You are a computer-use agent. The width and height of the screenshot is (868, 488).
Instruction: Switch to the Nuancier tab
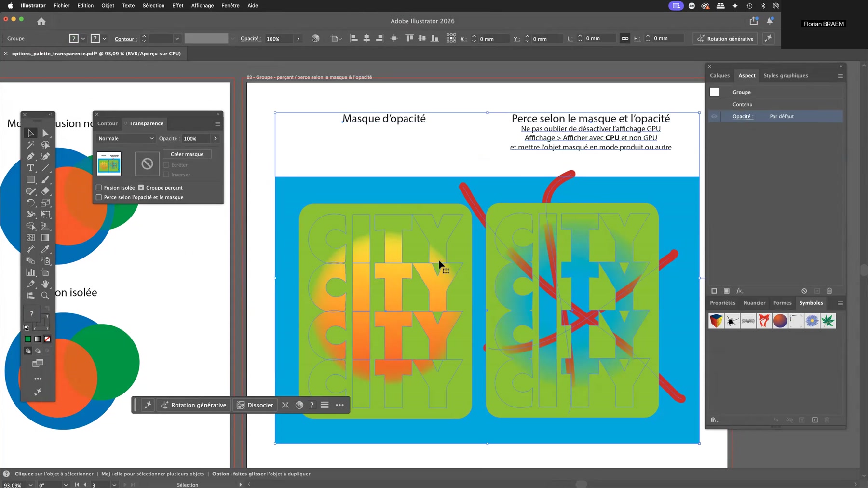(754, 303)
